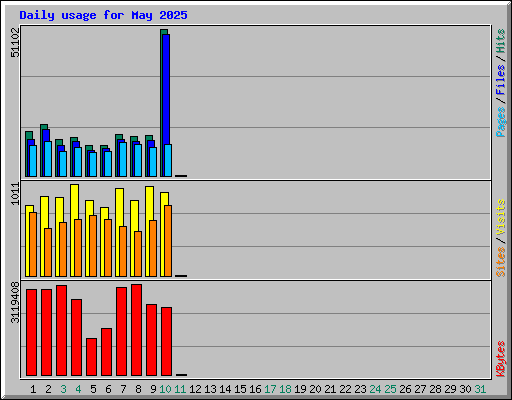Select green weekend day 31 label
The height and width of the screenshot is (400, 512).
pos(480,389)
